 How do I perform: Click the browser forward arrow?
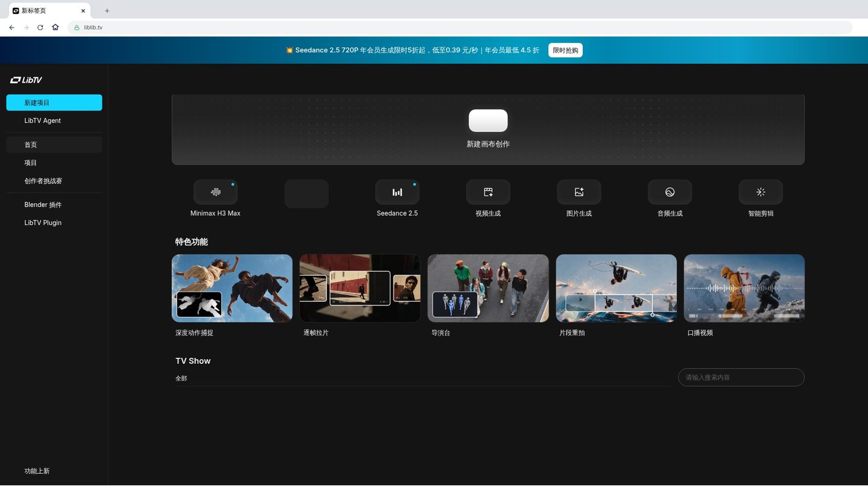[26, 27]
